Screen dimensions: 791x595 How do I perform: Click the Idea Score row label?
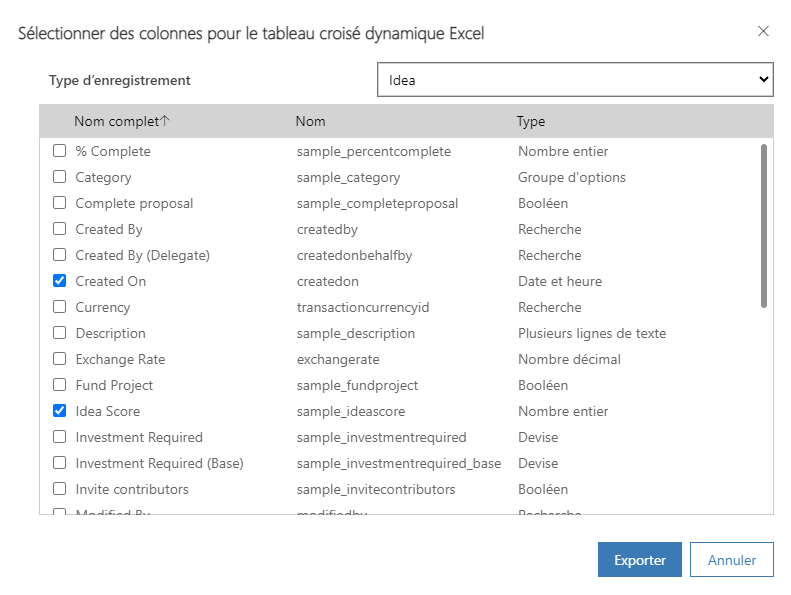(107, 411)
